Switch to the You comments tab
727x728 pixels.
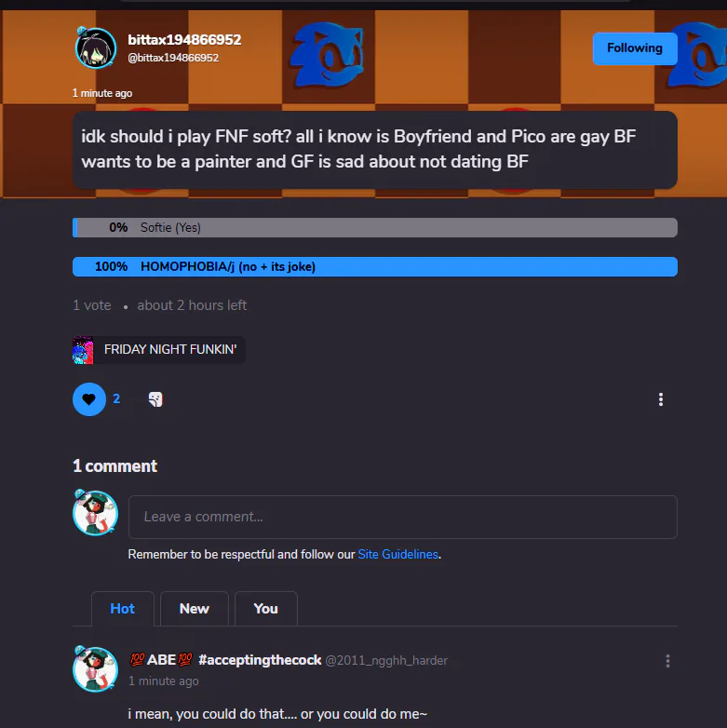tap(265, 609)
